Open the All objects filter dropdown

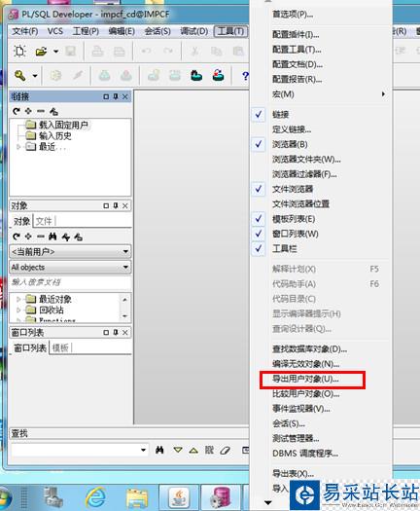pos(125,268)
